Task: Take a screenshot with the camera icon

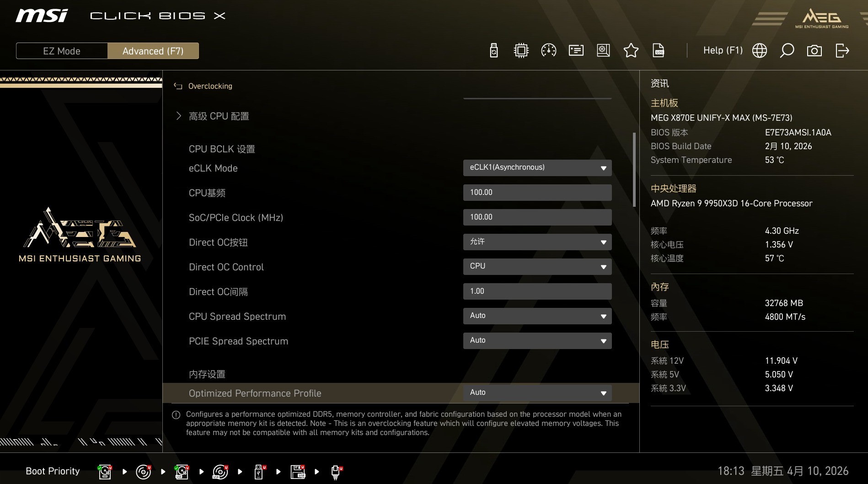Action: (x=814, y=50)
